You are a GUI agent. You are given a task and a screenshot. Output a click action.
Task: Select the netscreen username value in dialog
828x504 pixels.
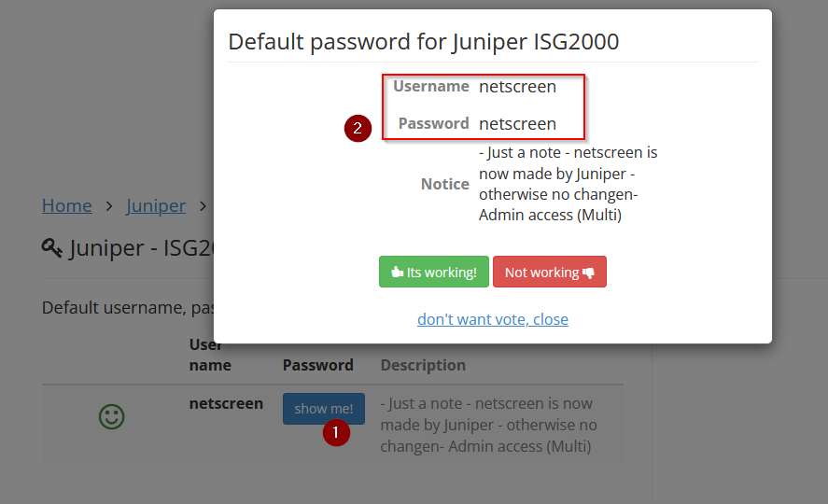click(x=517, y=86)
